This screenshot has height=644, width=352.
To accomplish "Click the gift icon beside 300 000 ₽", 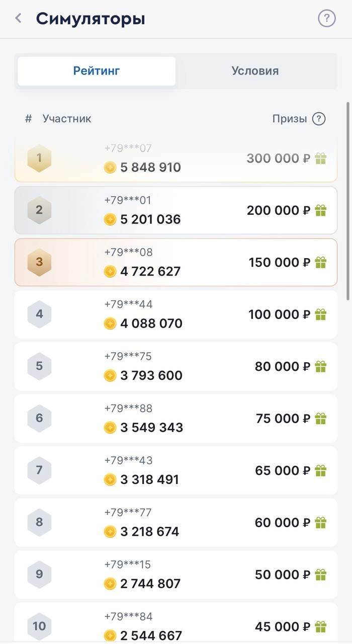I will 321,158.
